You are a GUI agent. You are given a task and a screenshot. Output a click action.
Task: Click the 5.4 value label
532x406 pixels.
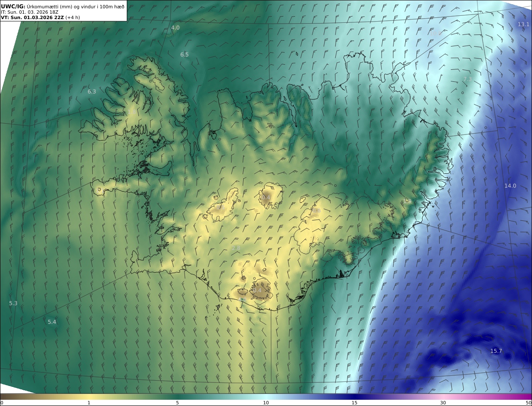coord(52,322)
